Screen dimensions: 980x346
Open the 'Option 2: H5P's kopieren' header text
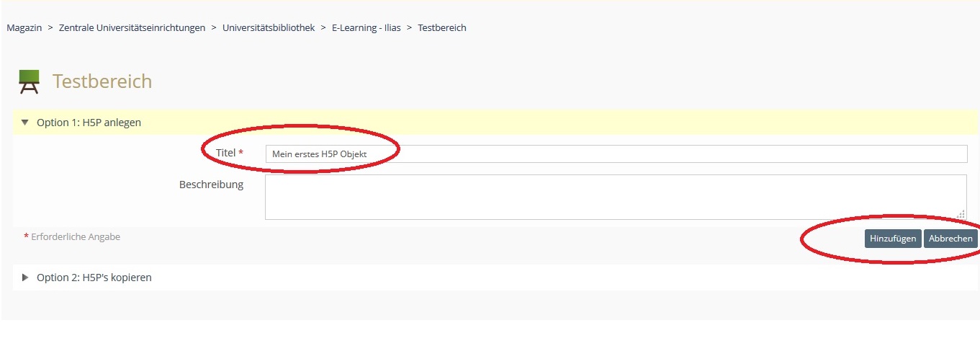pyautogui.click(x=94, y=278)
